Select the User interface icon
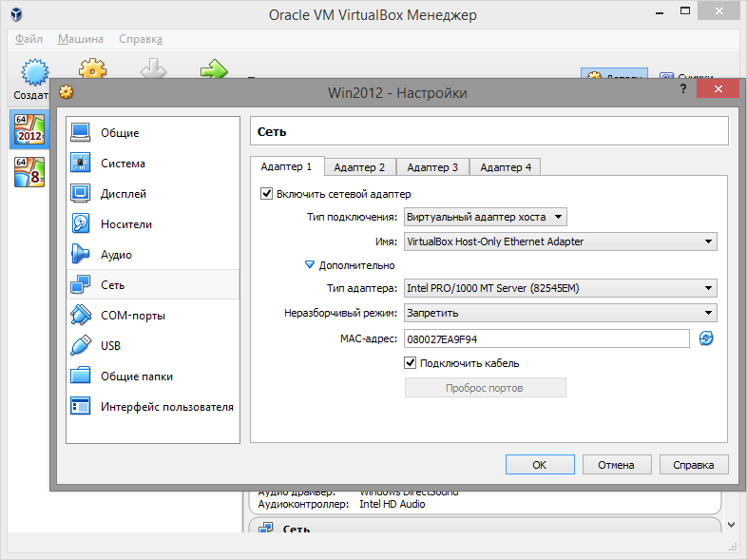The width and height of the screenshot is (747, 560). 81,406
